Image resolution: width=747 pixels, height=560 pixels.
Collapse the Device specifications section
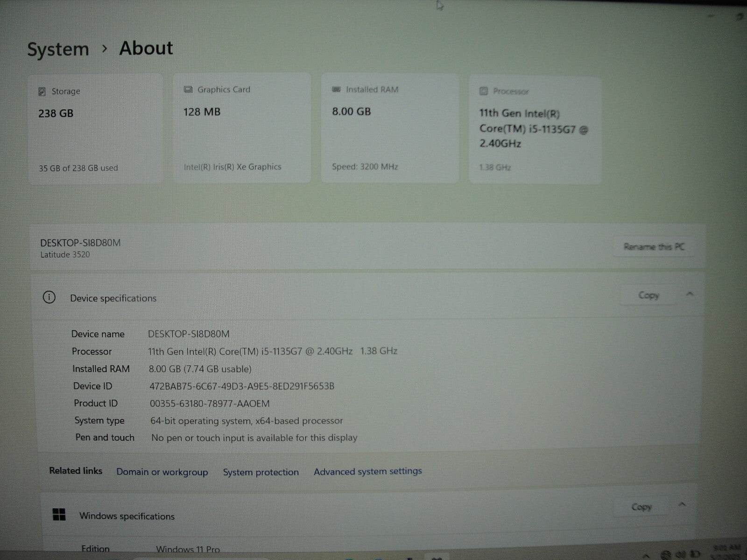click(x=690, y=294)
